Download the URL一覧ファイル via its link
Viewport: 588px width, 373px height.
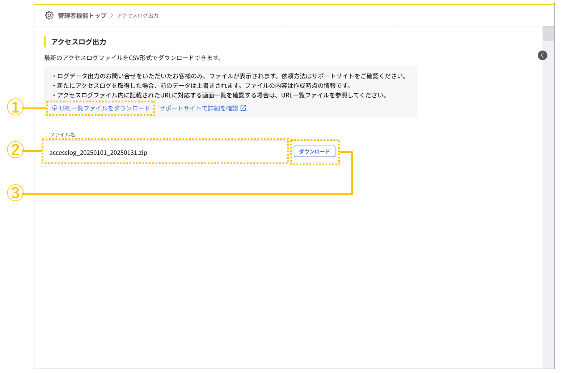tap(106, 108)
